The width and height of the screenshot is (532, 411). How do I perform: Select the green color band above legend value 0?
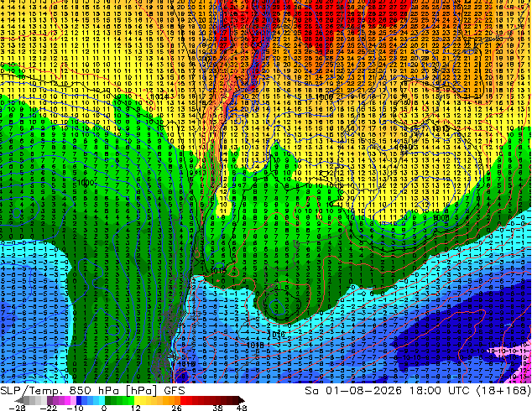click(x=107, y=400)
